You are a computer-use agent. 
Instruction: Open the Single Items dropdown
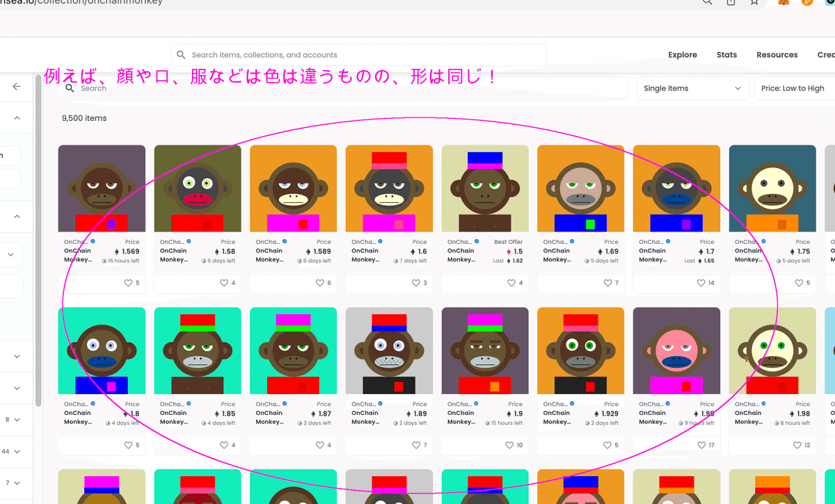tap(692, 88)
